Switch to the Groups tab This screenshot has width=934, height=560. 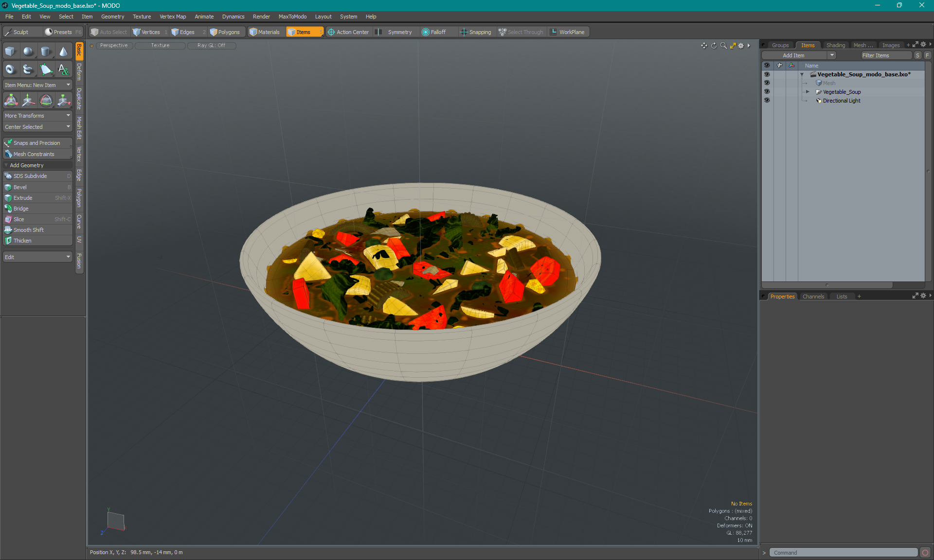(780, 45)
